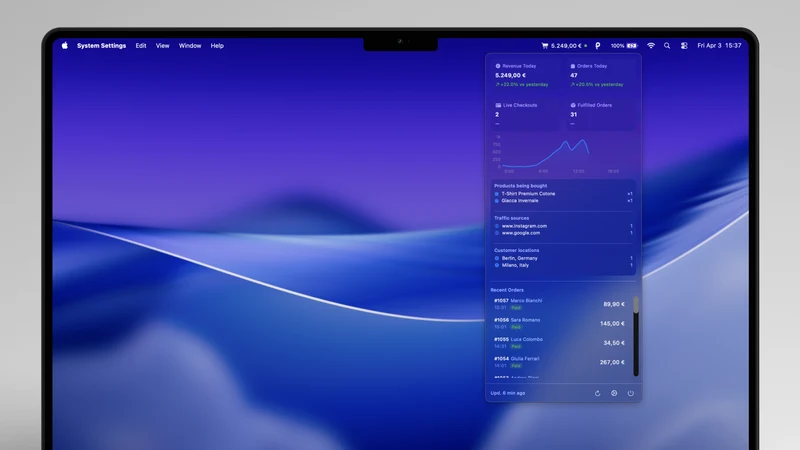800x450 pixels.
Task: Click the +20.5% vs yesterday orders trend
Action: [x=597, y=85]
